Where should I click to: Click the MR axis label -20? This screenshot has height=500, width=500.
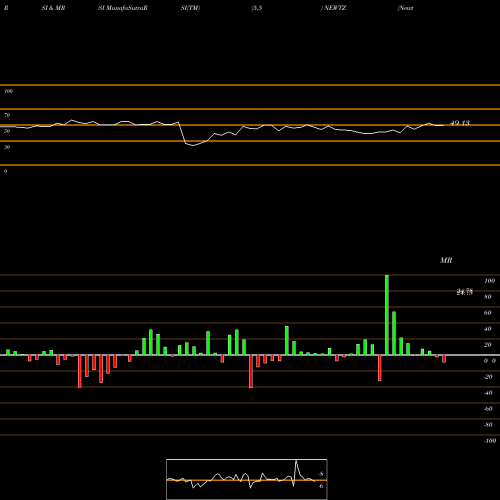[x=488, y=377]
